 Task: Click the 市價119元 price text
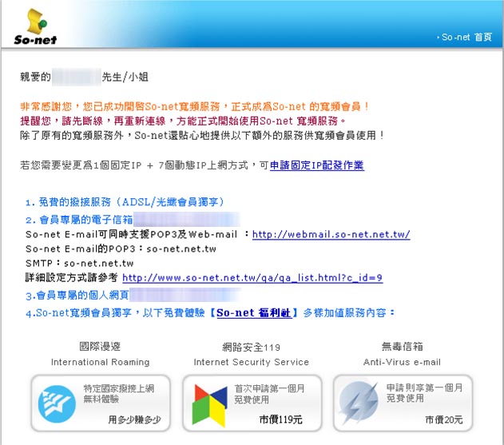(x=280, y=419)
